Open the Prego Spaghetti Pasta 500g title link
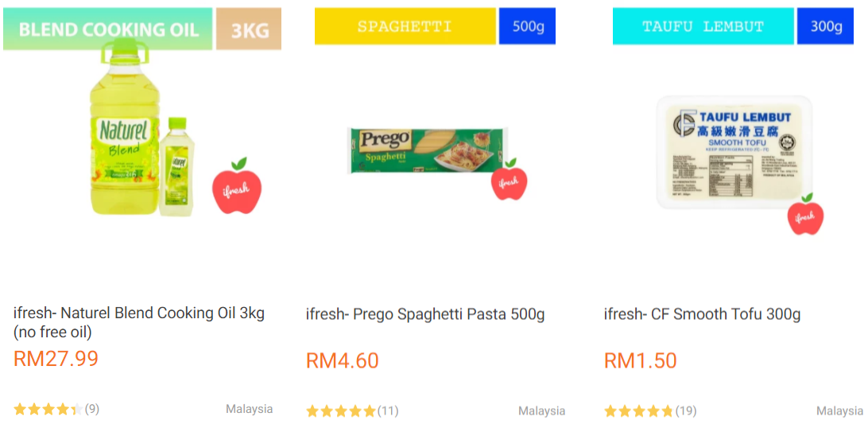Screen dimensions: 868x428 click(425, 314)
